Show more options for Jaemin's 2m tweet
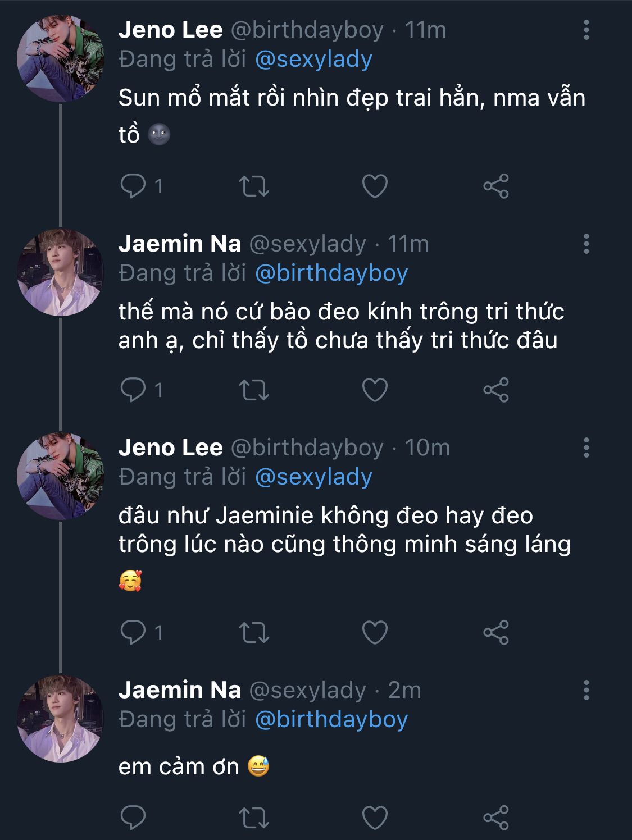The height and width of the screenshot is (840, 632). pyautogui.click(x=586, y=690)
